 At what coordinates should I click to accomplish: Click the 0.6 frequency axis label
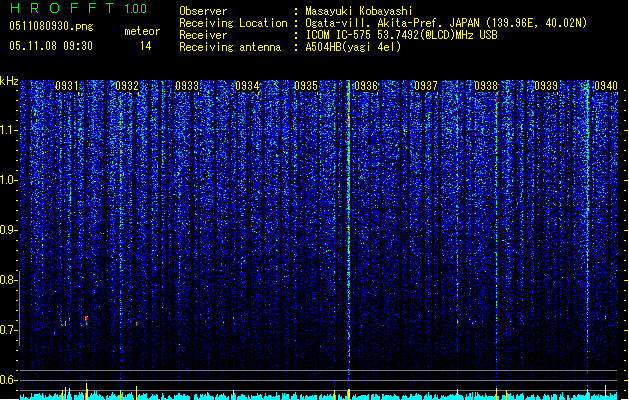pos(9,380)
